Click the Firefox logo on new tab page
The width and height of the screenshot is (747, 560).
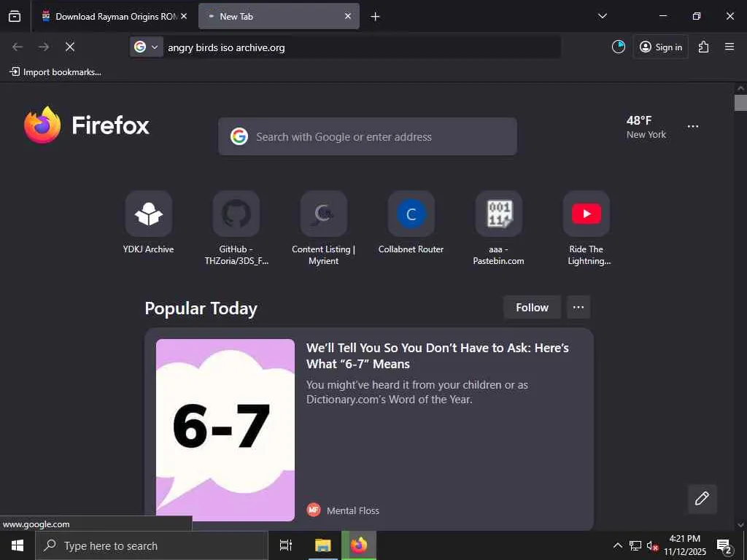tap(87, 125)
